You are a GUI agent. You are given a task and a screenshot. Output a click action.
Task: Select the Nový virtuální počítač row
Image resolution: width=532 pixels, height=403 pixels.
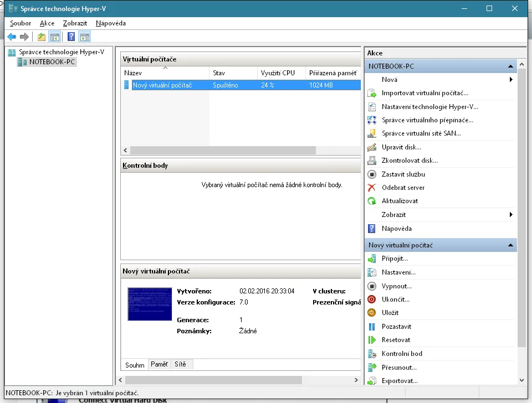point(242,85)
